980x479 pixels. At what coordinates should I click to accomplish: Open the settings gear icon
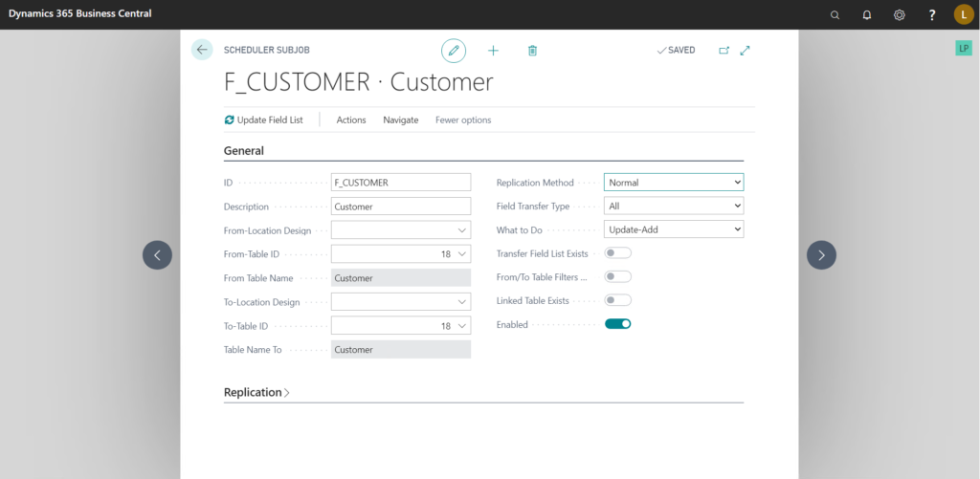pos(900,15)
